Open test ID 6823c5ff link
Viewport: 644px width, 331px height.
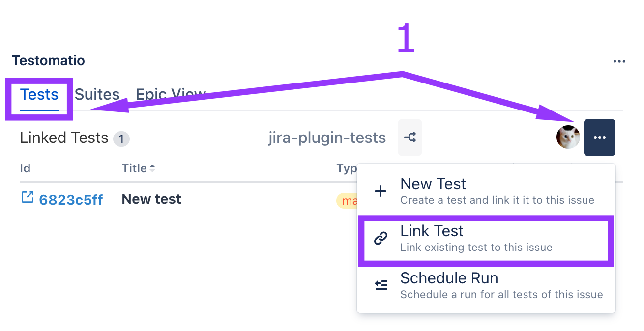71,200
